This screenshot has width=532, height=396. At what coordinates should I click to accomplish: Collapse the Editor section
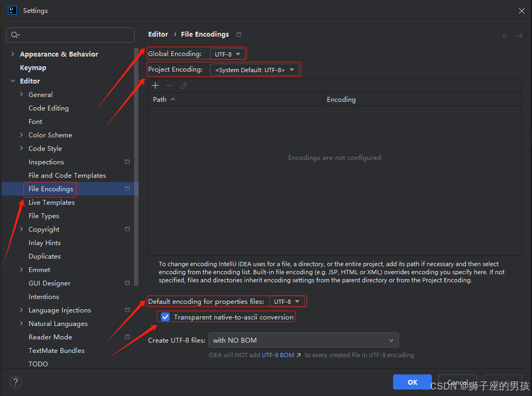(12, 81)
